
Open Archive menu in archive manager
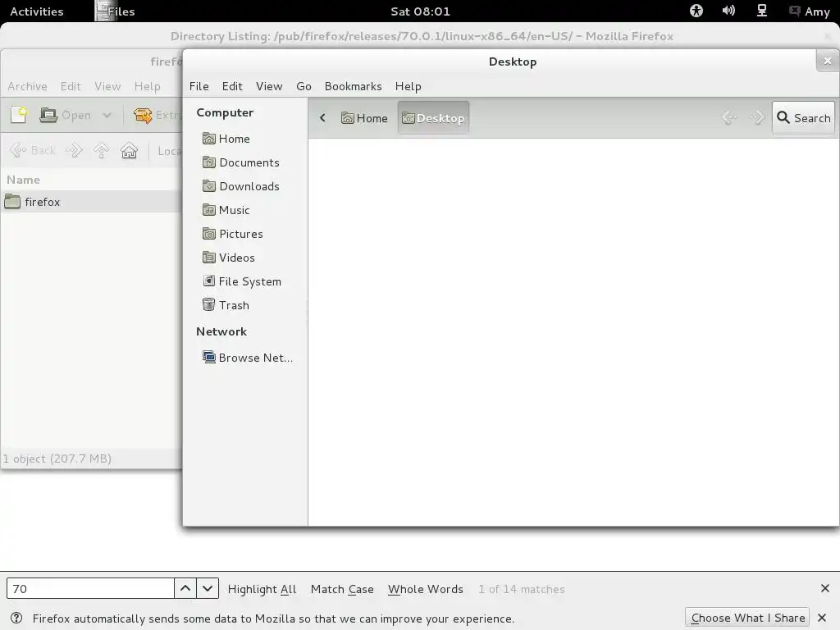point(27,86)
